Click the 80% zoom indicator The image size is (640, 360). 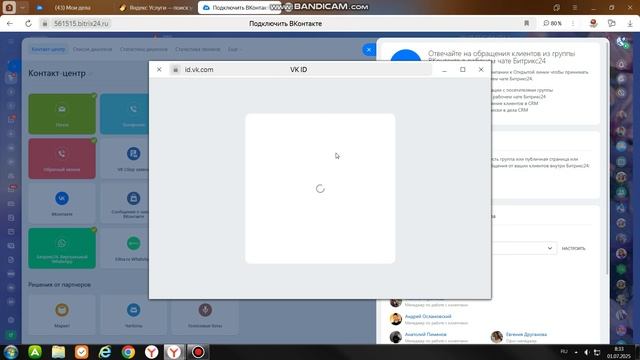pyautogui.click(x=552, y=24)
